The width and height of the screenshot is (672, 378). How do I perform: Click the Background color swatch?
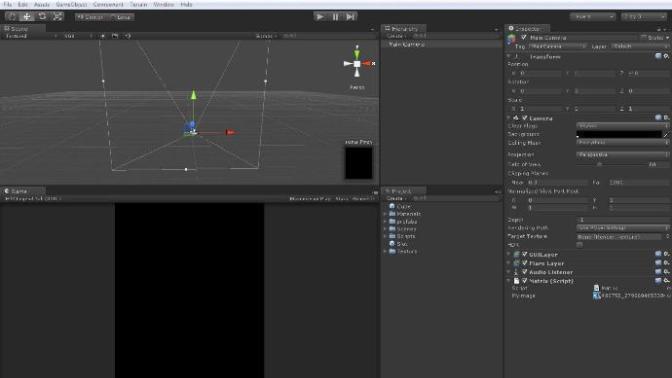(618, 135)
